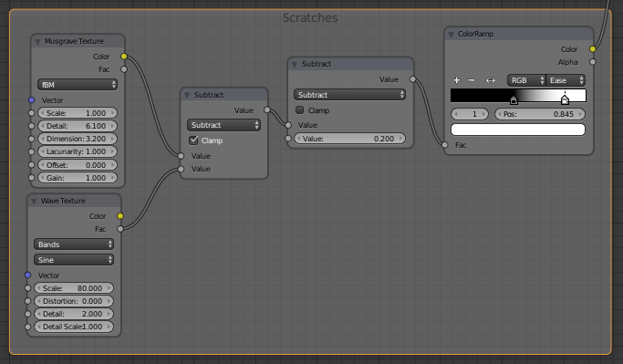Viewport: 623px width, 364px height.
Task: Click Wave Texture Vector input socket
Action: pos(27,275)
